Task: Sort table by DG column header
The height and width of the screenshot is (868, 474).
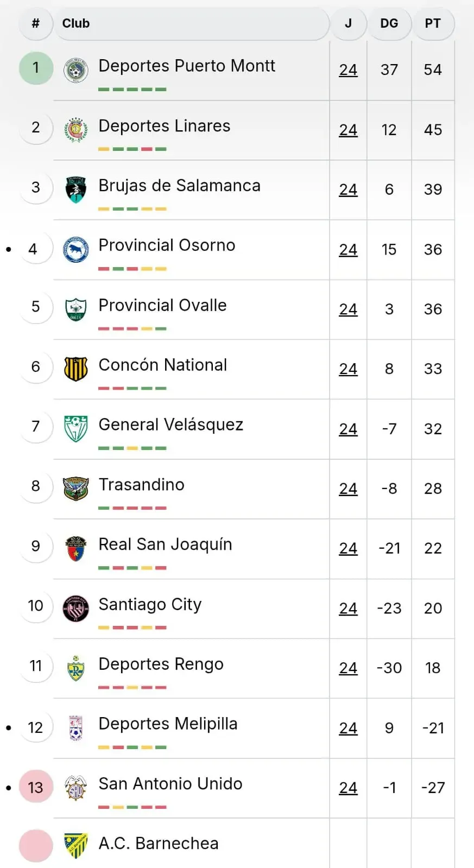Action: coord(389,23)
